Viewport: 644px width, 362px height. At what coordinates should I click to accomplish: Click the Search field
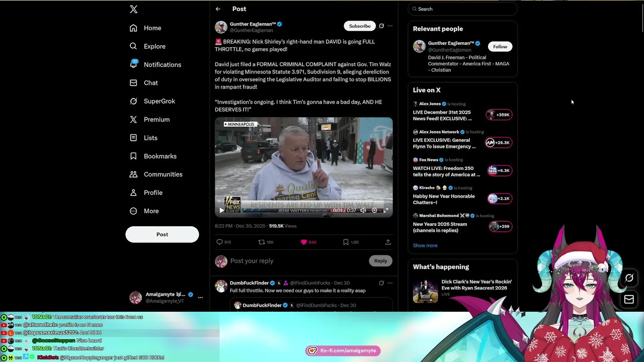point(462,9)
